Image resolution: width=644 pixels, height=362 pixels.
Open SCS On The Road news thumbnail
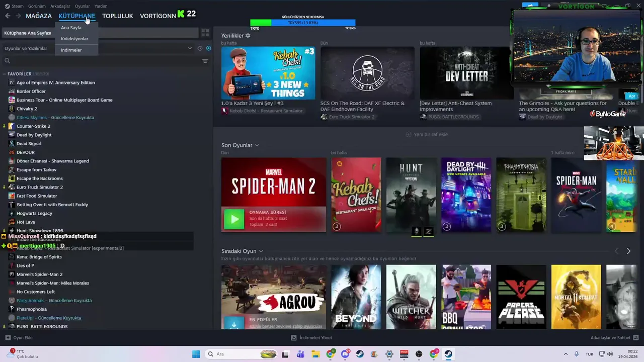pyautogui.click(x=367, y=73)
